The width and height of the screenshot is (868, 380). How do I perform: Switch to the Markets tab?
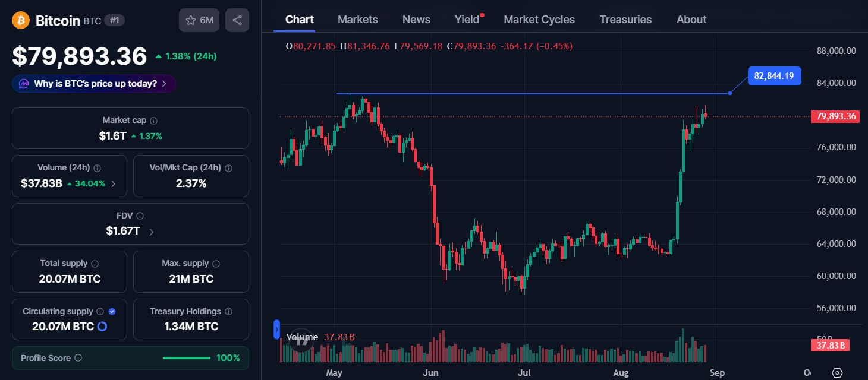[358, 20]
